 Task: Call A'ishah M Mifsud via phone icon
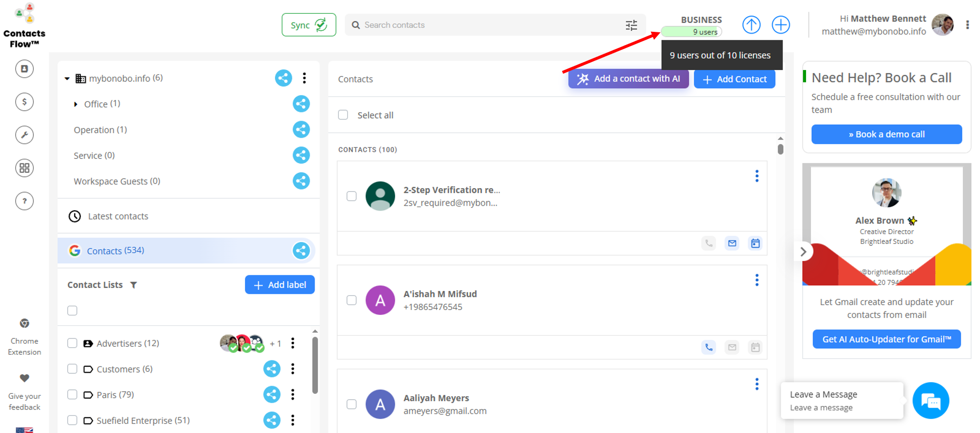[x=709, y=347]
